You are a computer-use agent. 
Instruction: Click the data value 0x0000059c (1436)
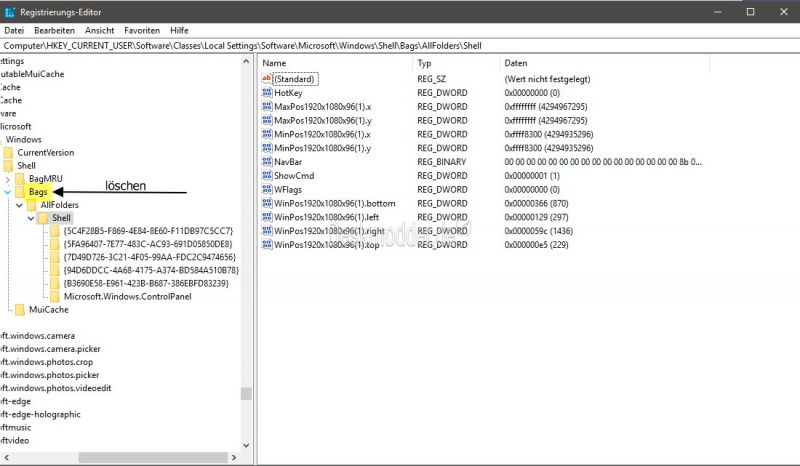539,231
